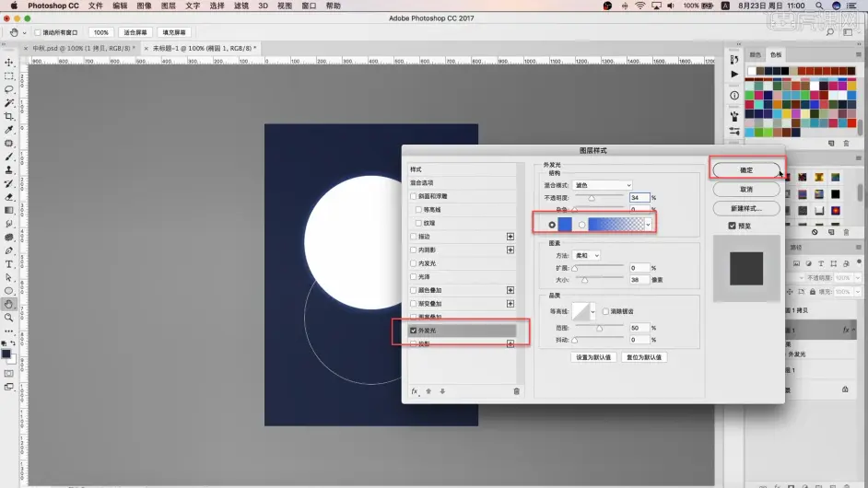Viewport: 868px width, 488px height.
Task: Click the 复位为默认值 button
Action: click(x=644, y=357)
